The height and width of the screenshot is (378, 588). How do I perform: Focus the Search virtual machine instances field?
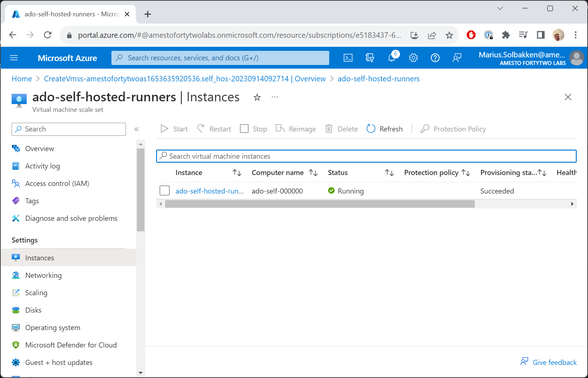click(366, 156)
